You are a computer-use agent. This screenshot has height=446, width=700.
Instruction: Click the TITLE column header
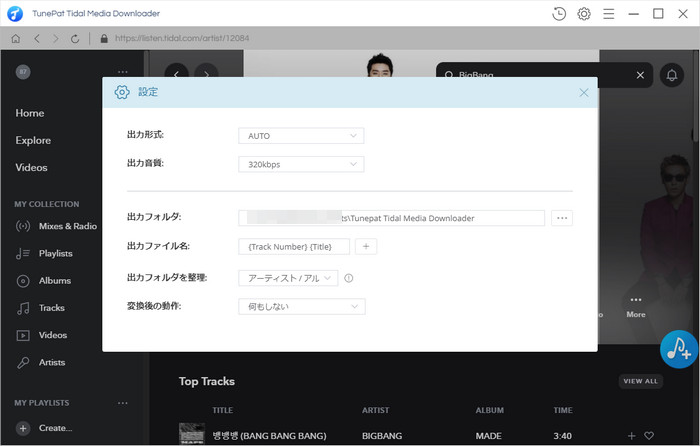tap(222, 410)
